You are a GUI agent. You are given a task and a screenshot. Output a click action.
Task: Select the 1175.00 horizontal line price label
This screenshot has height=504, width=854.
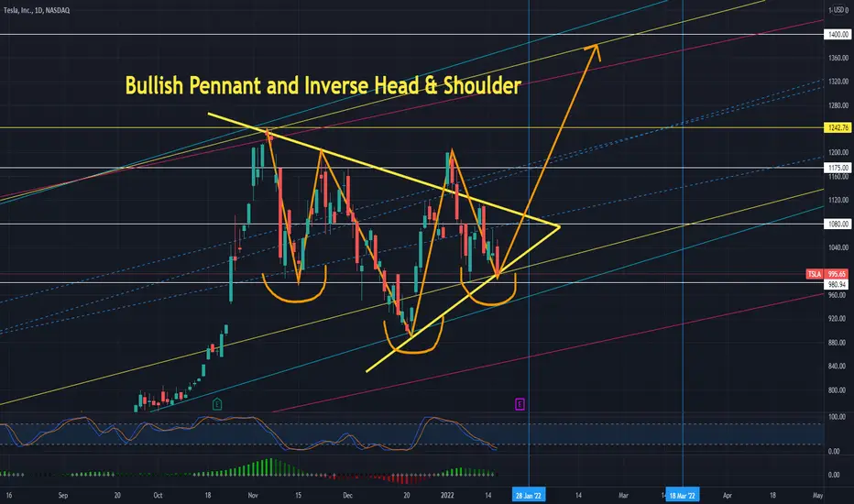(838, 168)
